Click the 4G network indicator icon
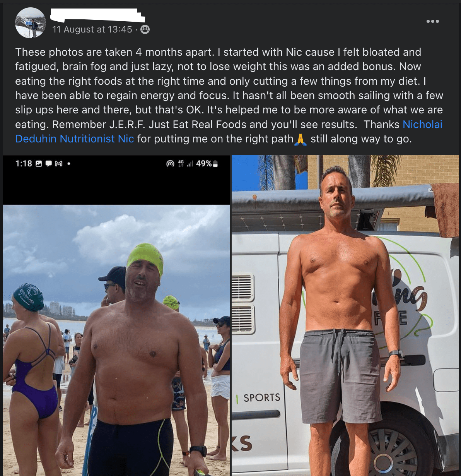 pos(181,164)
